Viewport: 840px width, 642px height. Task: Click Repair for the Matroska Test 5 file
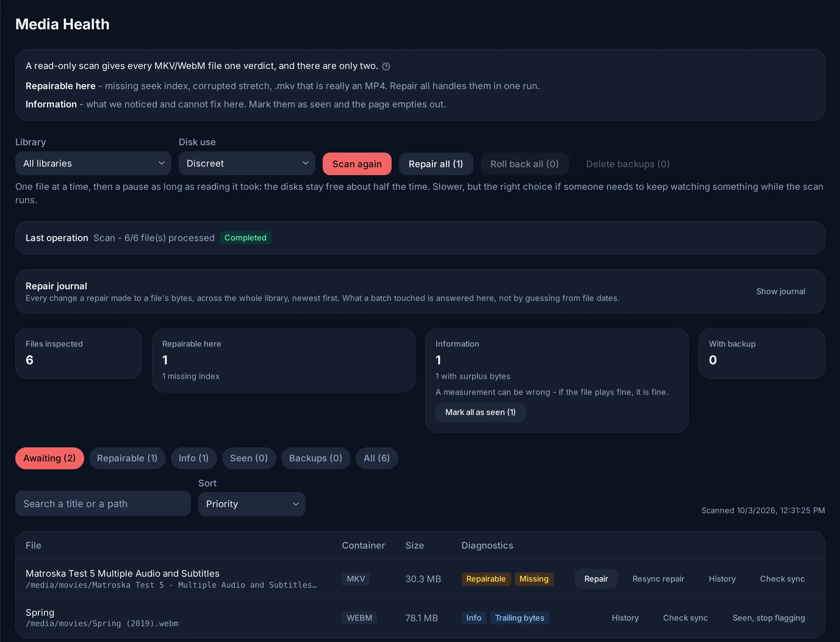click(596, 579)
